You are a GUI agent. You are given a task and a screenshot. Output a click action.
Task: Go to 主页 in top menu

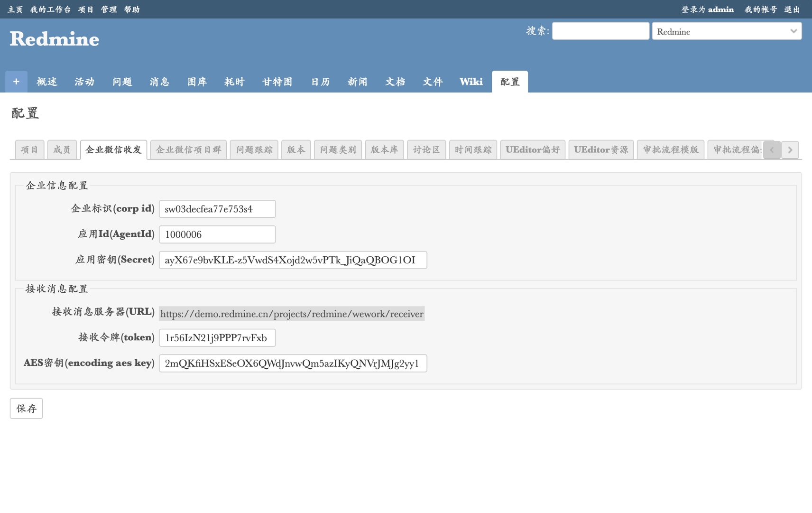15,9
